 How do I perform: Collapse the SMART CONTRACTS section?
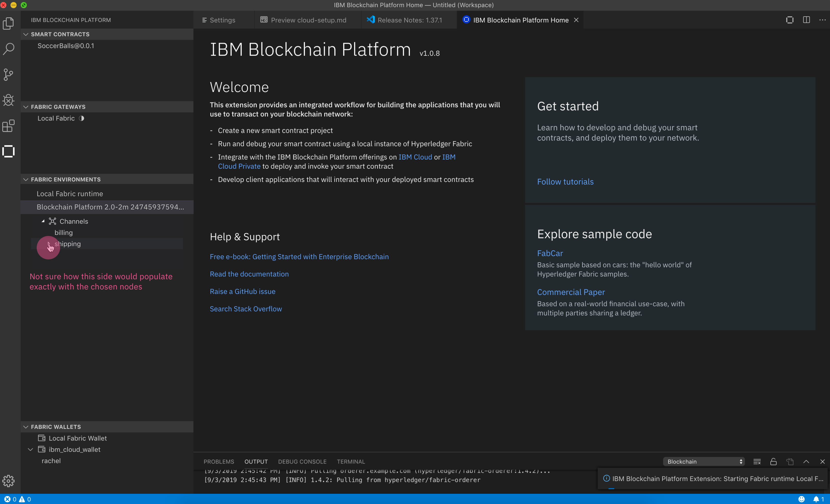tap(26, 34)
